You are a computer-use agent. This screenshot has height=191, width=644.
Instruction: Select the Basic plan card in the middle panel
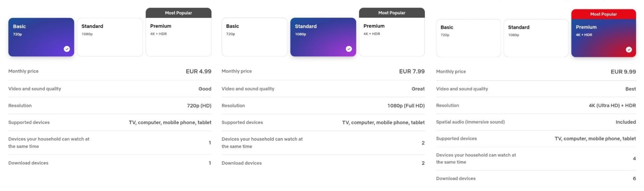click(255, 37)
